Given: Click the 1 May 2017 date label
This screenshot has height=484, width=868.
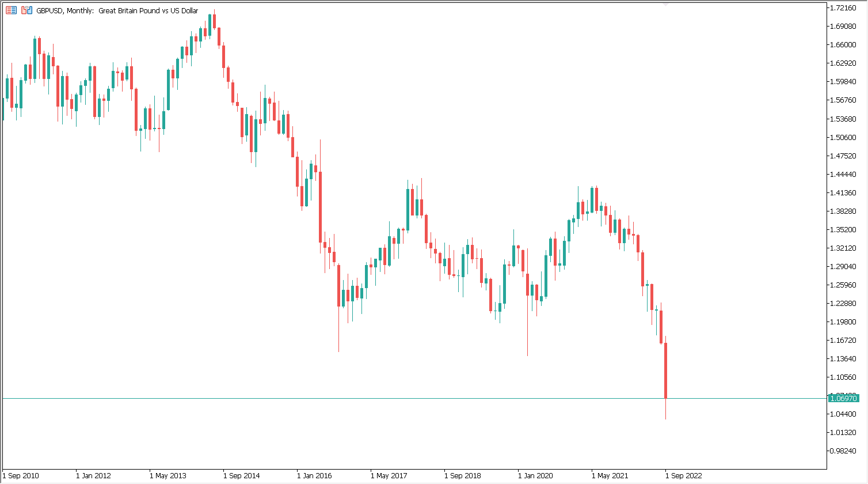Looking at the screenshot, I should [389, 476].
